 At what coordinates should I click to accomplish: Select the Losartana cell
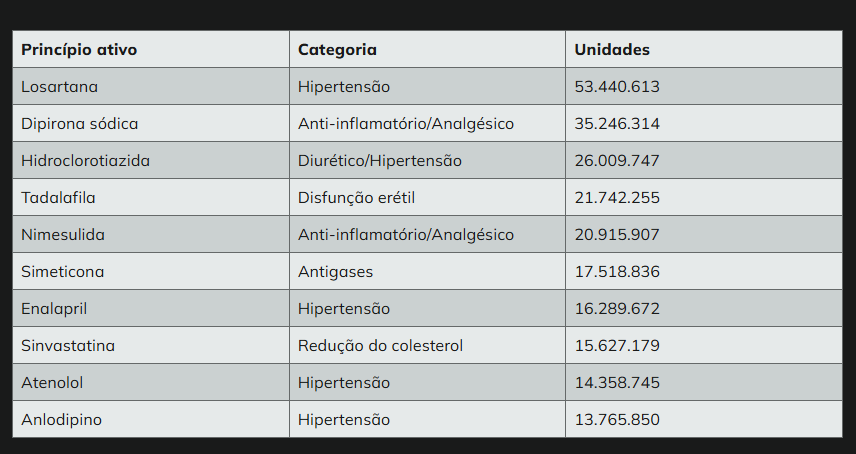151,86
